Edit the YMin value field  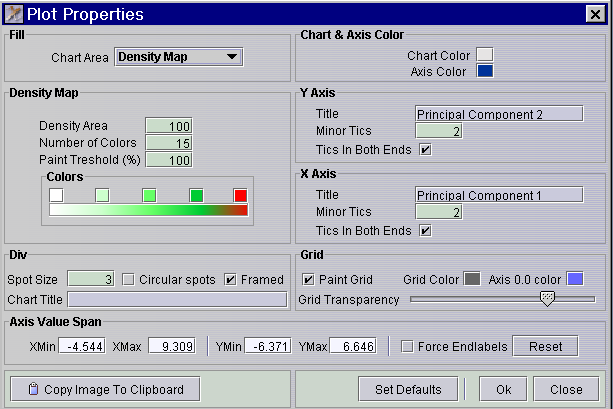268,346
